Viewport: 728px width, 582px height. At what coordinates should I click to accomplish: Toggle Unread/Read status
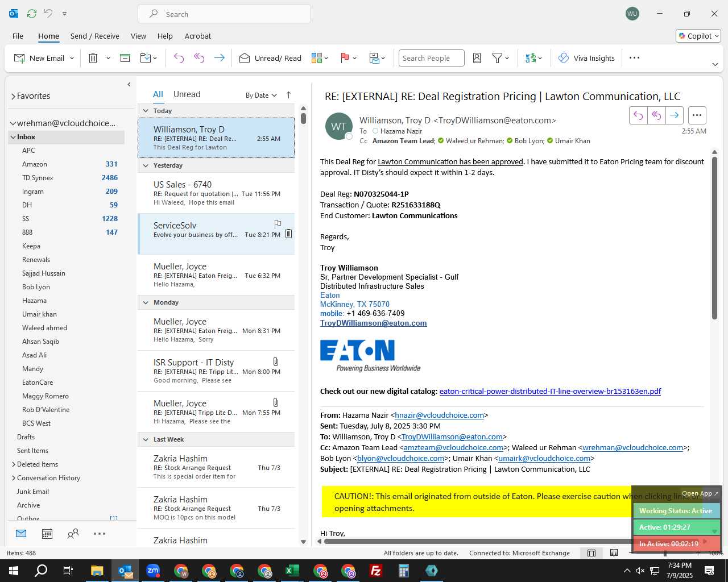click(x=270, y=58)
